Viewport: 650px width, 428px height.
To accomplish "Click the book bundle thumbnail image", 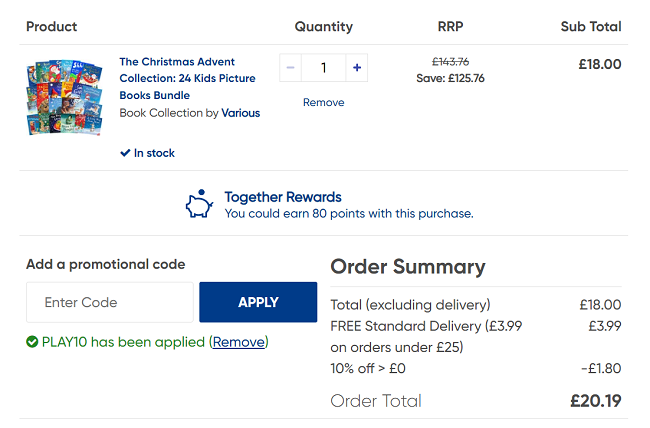I will pyautogui.click(x=64, y=98).
